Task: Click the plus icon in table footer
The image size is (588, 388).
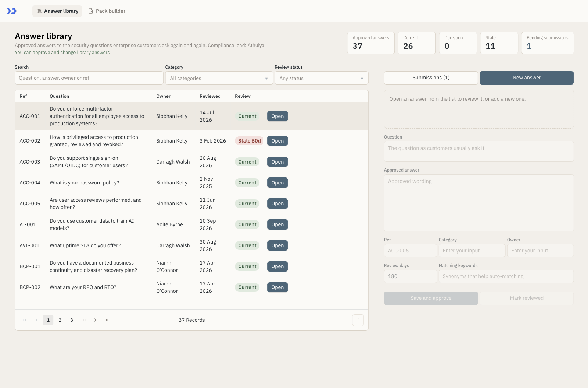Action: pyautogui.click(x=358, y=320)
